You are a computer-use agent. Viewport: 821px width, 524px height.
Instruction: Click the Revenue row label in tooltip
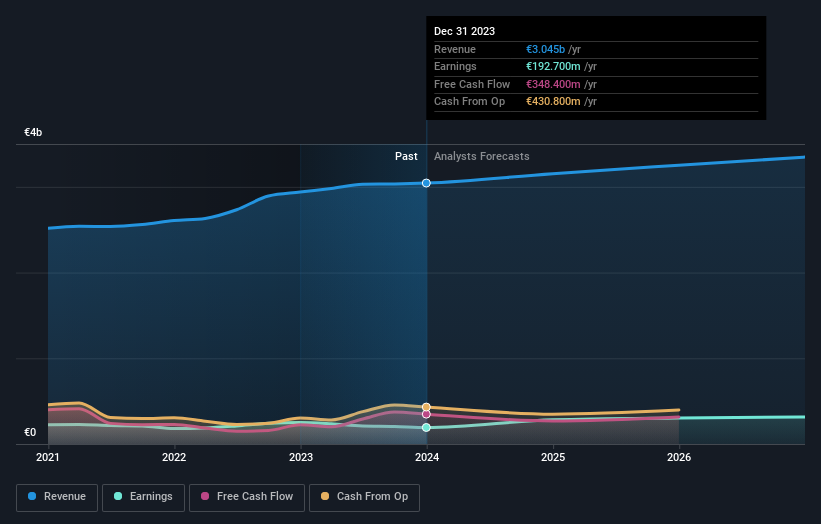tap(455, 49)
